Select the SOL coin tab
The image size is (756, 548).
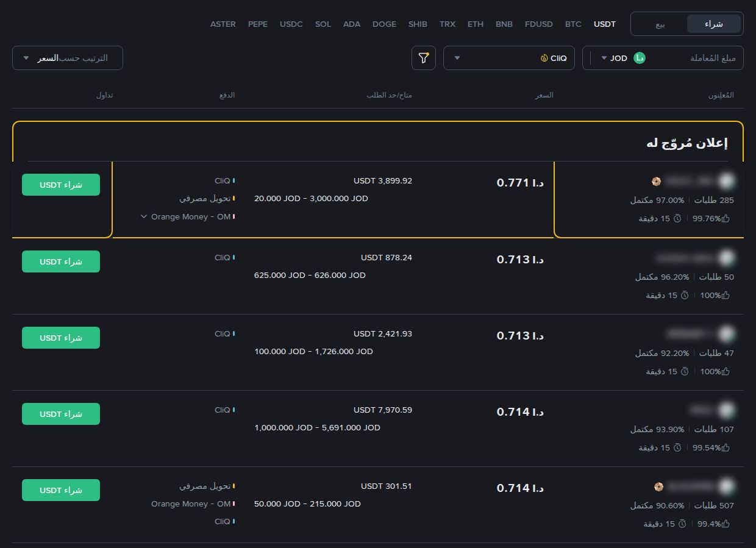tap(323, 24)
